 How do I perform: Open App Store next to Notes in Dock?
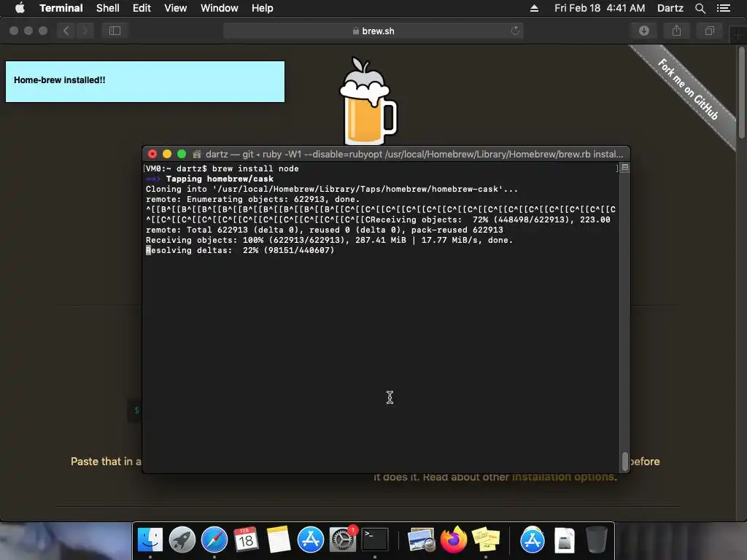click(311, 540)
